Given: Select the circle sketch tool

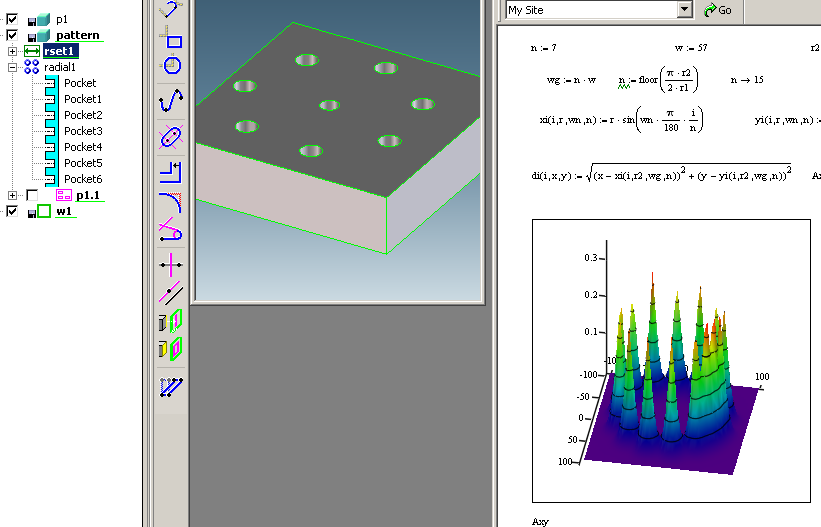Looking at the screenshot, I should 171,65.
